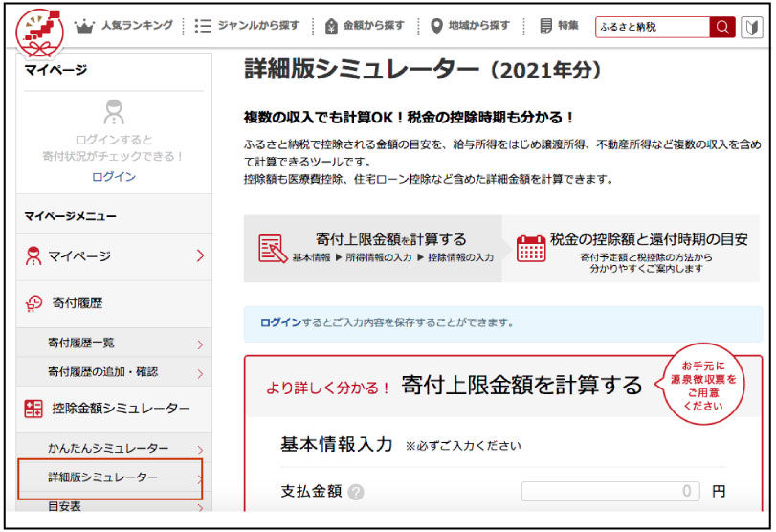This screenshot has height=532, width=776.
Task: Click the 詳細版シミュレーター（2021年分） page title
Action: (424, 69)
